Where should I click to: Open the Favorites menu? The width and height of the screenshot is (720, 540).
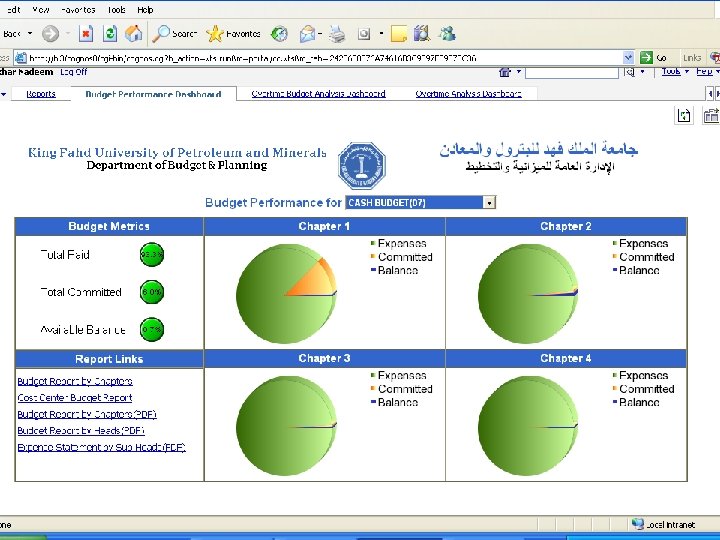pos(78,10)
